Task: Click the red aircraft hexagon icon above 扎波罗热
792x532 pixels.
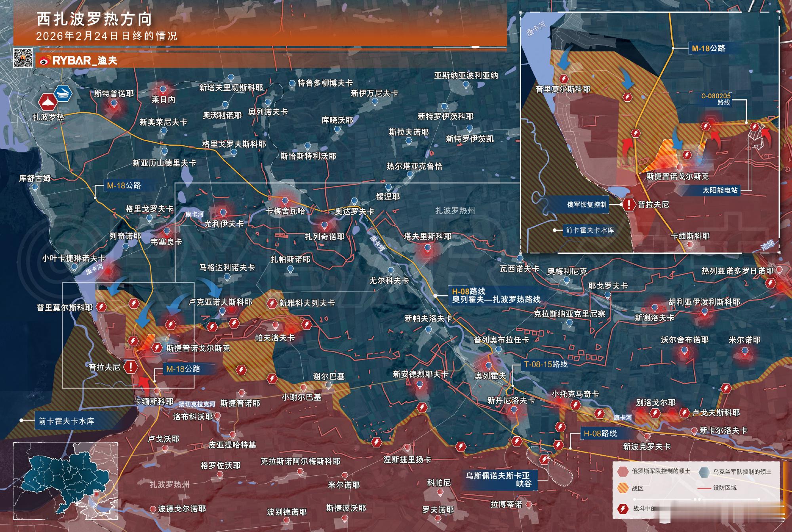Action: [x=48, y=102]
